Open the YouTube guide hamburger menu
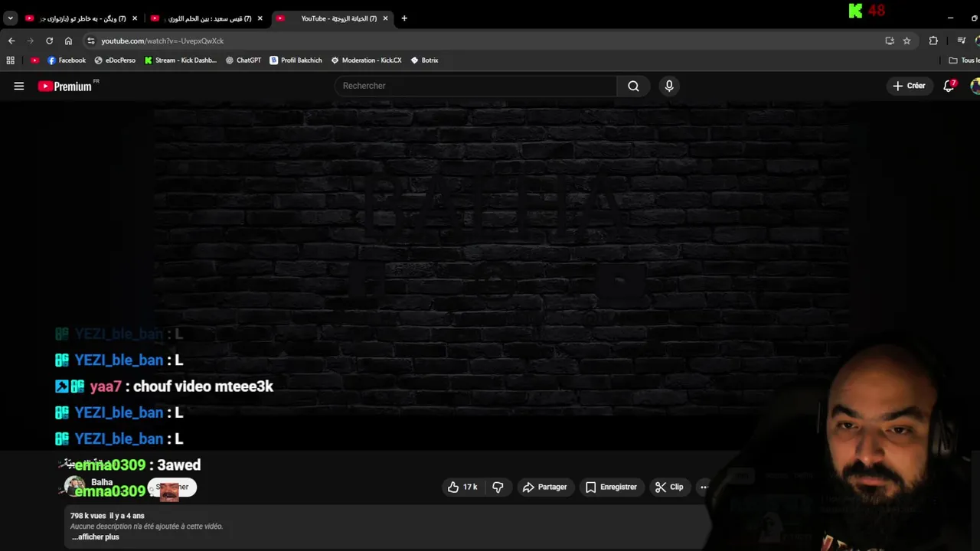 [x=19, y=86]
